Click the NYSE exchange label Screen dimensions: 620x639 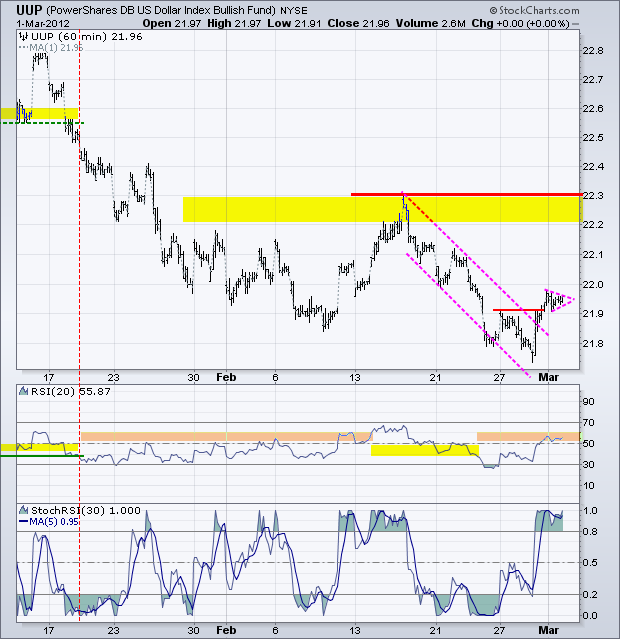(293, 11)
